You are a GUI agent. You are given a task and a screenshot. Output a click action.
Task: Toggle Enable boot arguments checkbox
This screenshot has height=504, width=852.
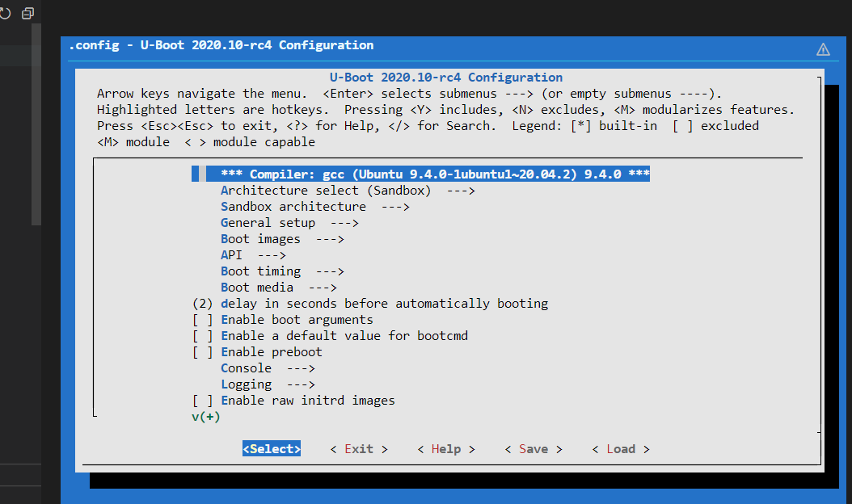(203, 320)
